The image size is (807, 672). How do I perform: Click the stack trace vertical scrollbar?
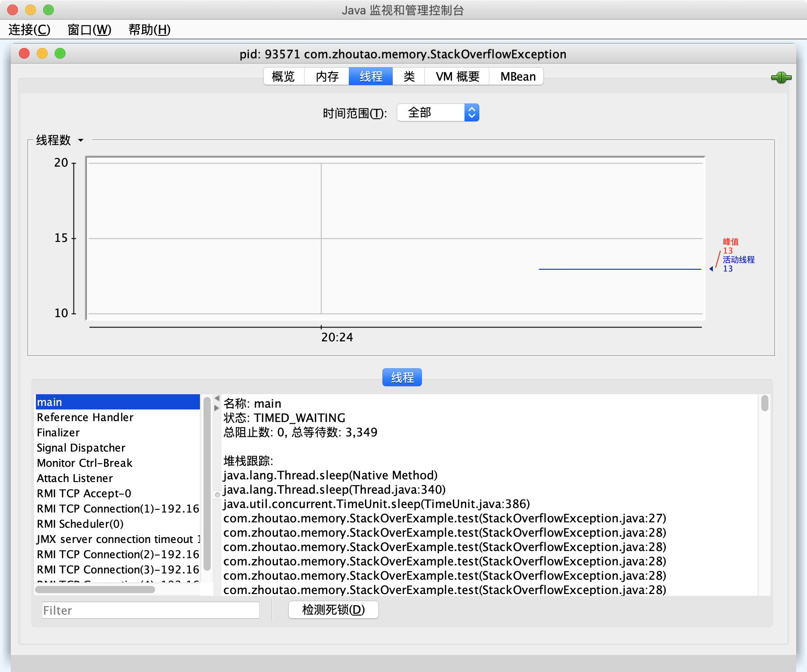[x=765, y=403]
